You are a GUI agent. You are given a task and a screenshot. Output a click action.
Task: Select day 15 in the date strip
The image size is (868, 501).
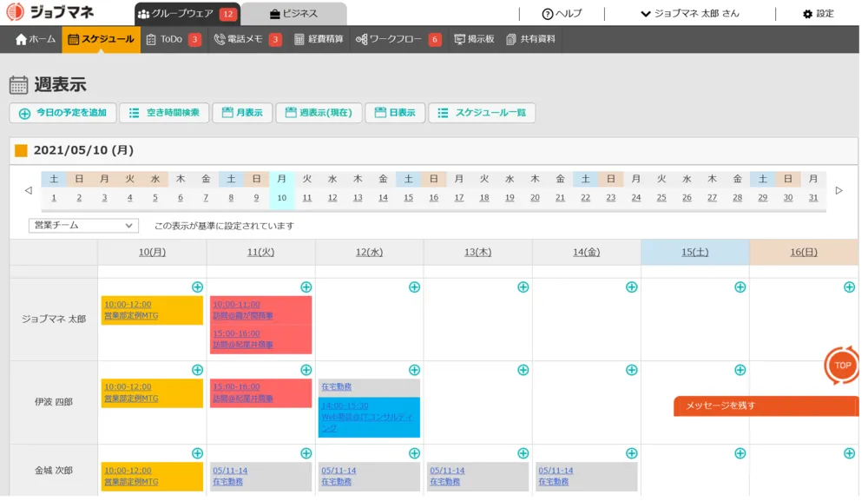pyautogui.click(x=409, y=198)
